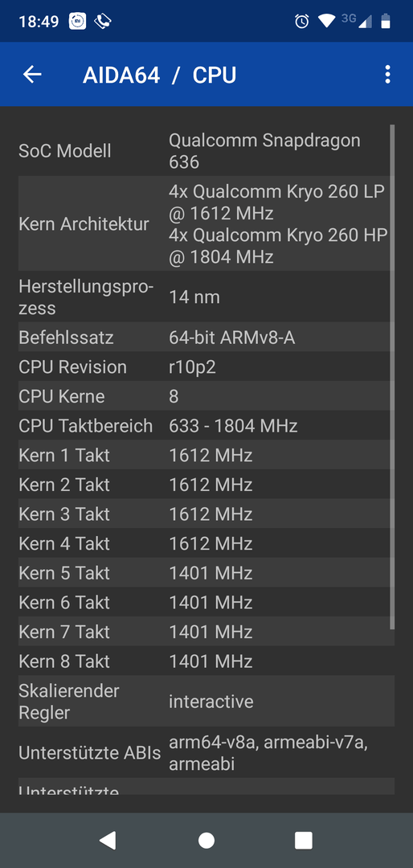Select the Kern 1 Takt row
Screen dimensions: 413x868
[206, 454]
